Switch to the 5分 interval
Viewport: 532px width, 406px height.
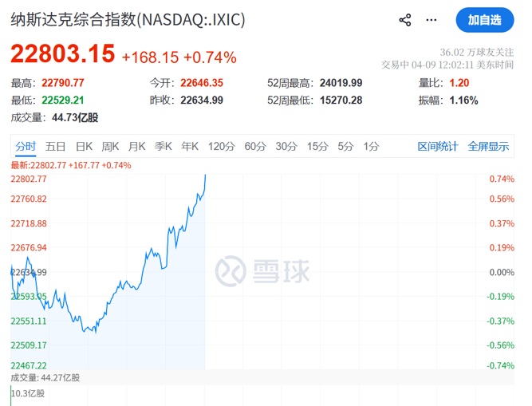point(345,146)
